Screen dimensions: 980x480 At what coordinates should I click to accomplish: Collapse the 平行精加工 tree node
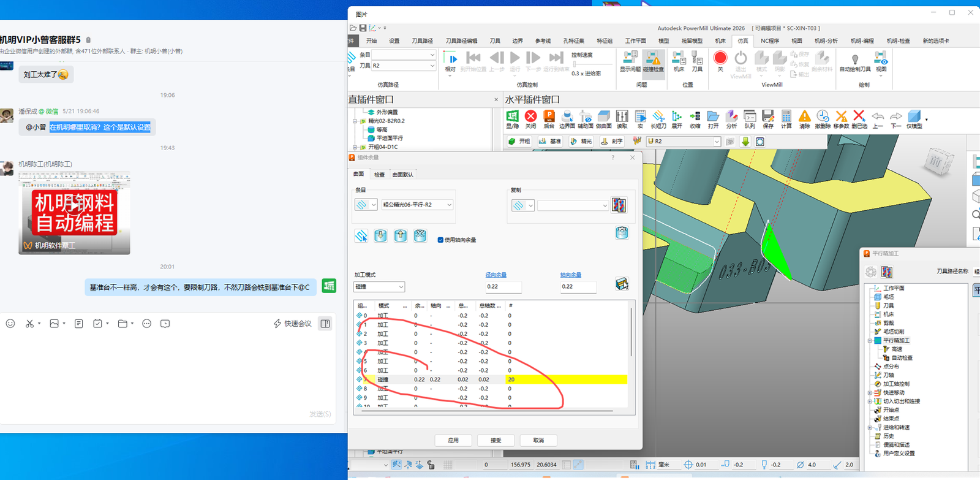point(870,340)
